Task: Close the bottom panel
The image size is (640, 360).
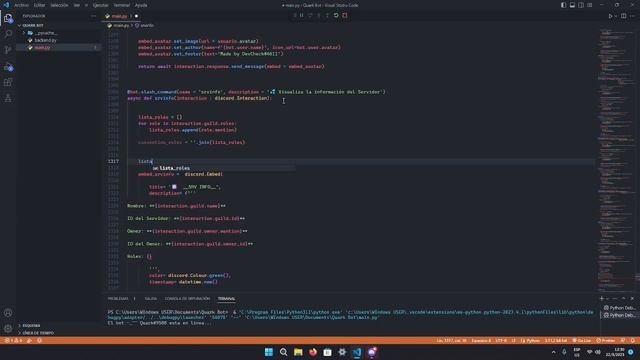Action: [x=632, y=299]
